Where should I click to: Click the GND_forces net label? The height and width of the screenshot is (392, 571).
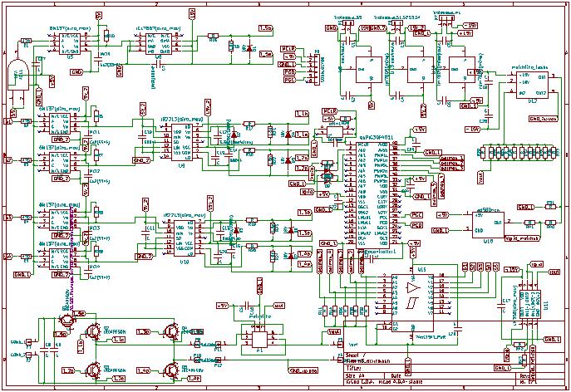click(x=543, y=119)
